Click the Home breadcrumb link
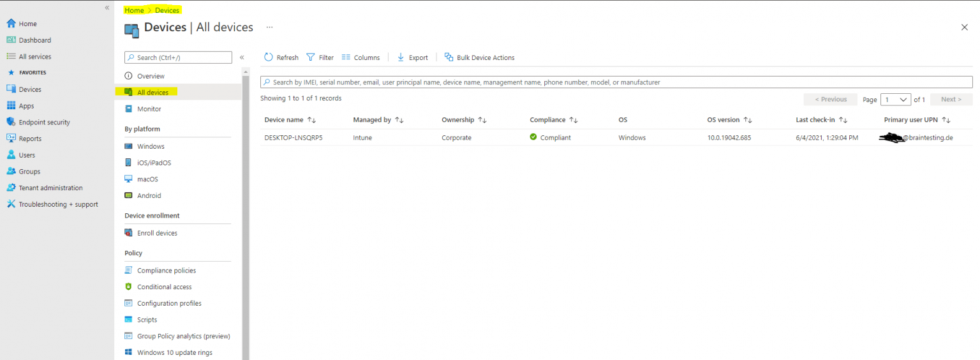This screenshot has height=360, width=980. [134, 10]
